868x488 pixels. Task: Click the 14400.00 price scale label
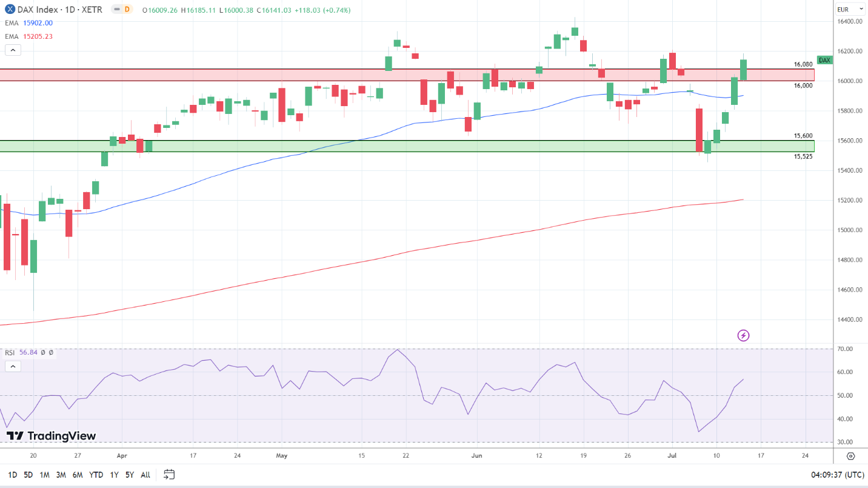click(x=850, y=319)
